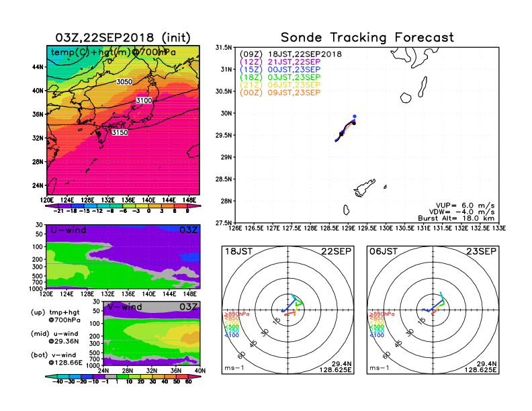Click "<100" level label in the 06JST hodograph

tap(377, 335)
